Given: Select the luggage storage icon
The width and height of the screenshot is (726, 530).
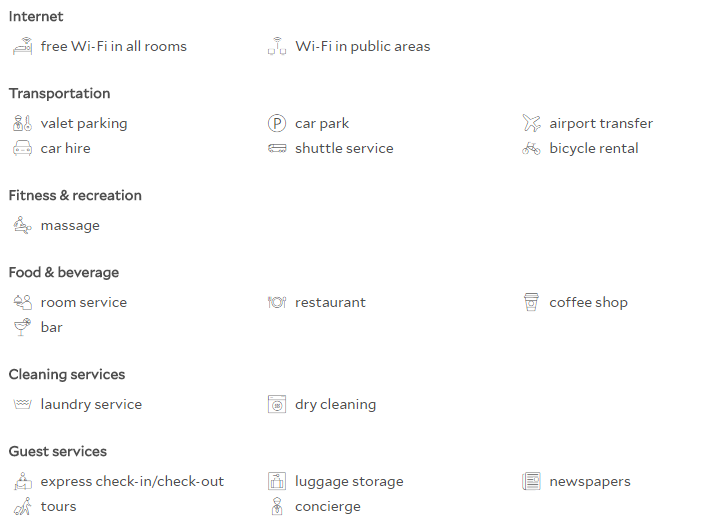Looking at the screenshot, I should tap(277, 481).
